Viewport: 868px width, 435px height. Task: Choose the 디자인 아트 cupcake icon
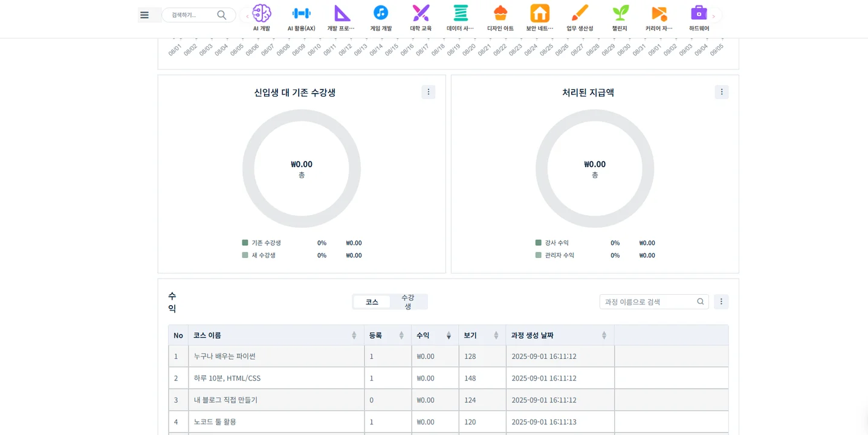[500, 13]
